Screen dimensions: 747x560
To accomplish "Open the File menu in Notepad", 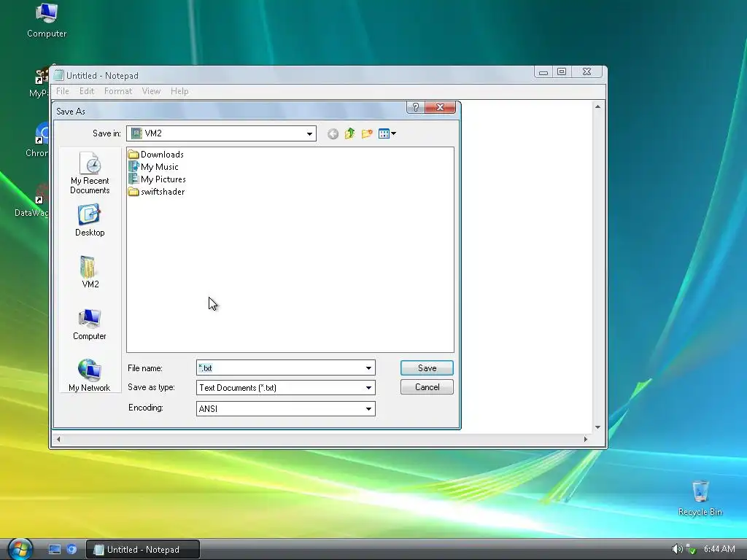I will point(63,91).
